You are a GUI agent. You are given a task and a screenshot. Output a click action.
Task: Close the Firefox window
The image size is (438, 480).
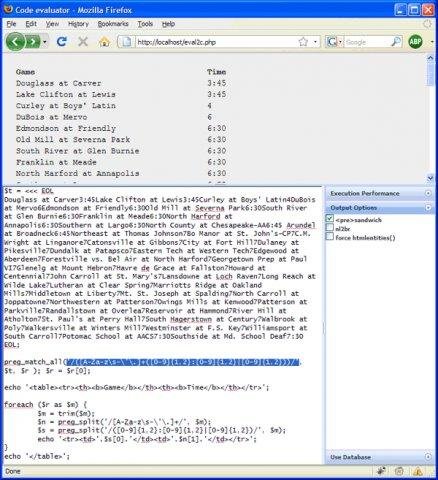(x=428, y=10)
